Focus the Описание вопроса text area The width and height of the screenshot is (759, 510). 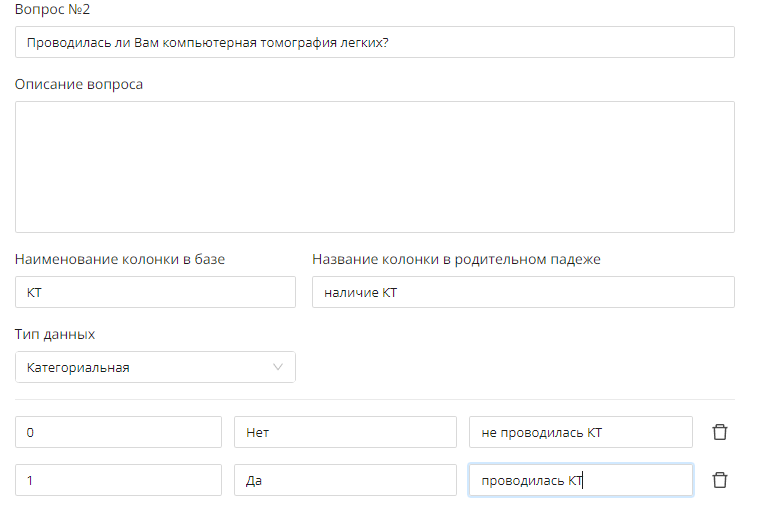[375, 167]
